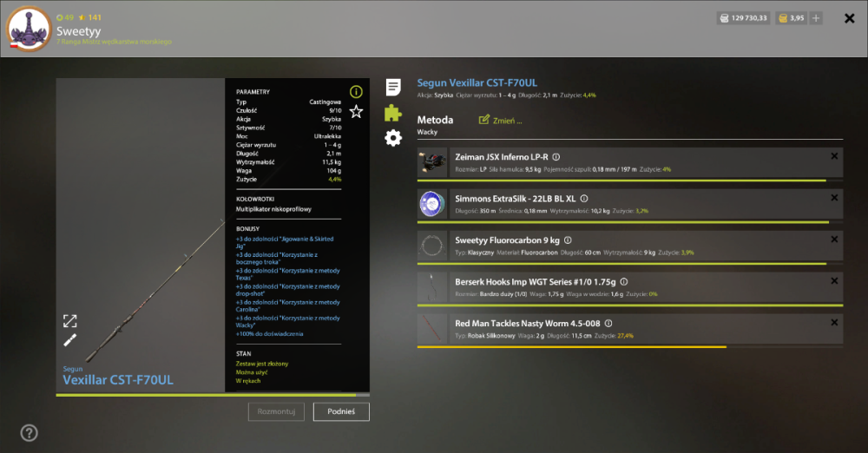Select the green puzzle piece setup tab
This screenshot has height=453, width=868.
pos(393,113)
